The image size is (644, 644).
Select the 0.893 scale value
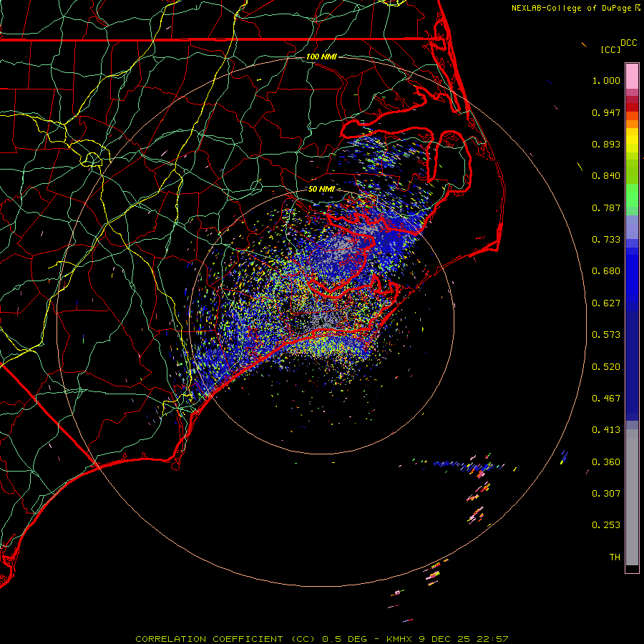click(606, 144)
